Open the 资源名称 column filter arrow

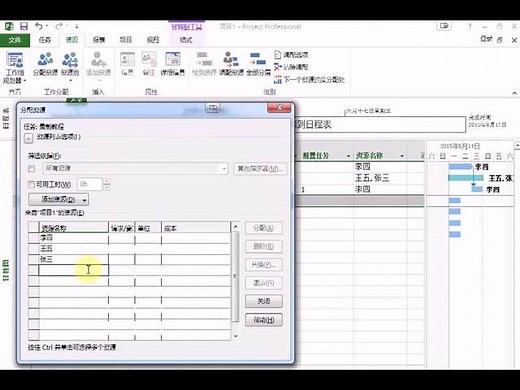[x=402, y=156]
